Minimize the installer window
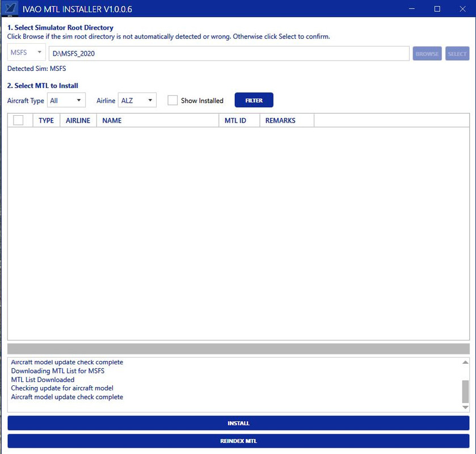Screen dimensions: 476x454 click(x=412, y=9)
